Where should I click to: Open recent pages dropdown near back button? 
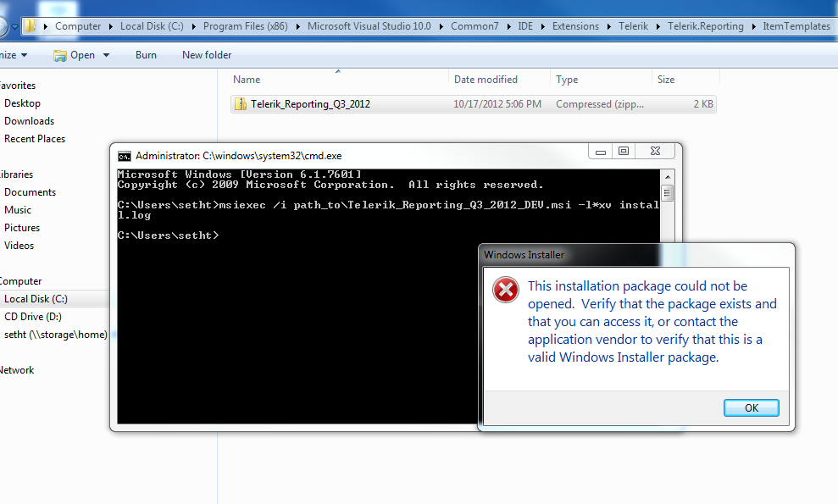(15, 26)
